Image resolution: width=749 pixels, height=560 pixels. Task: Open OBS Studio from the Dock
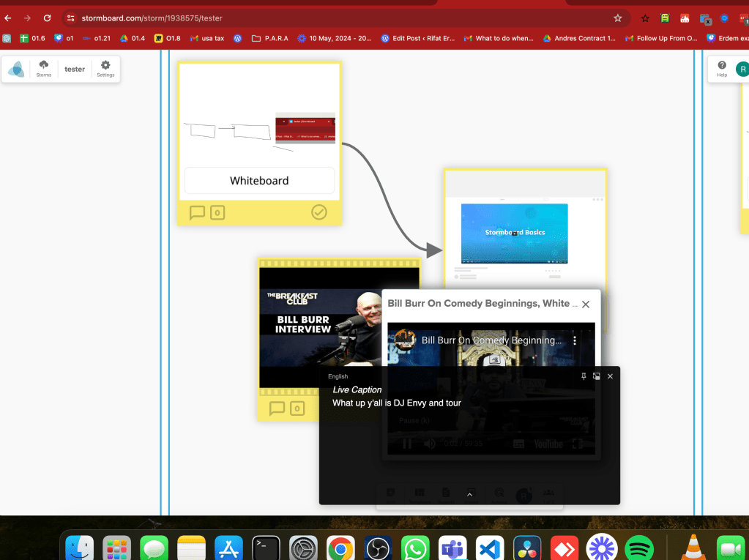click(x=378, y=548)
